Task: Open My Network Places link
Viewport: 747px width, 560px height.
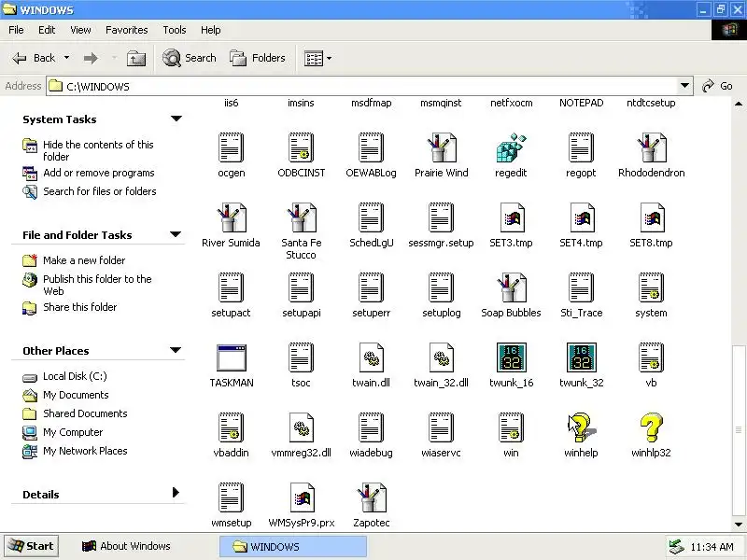Action: coord(85,451)
